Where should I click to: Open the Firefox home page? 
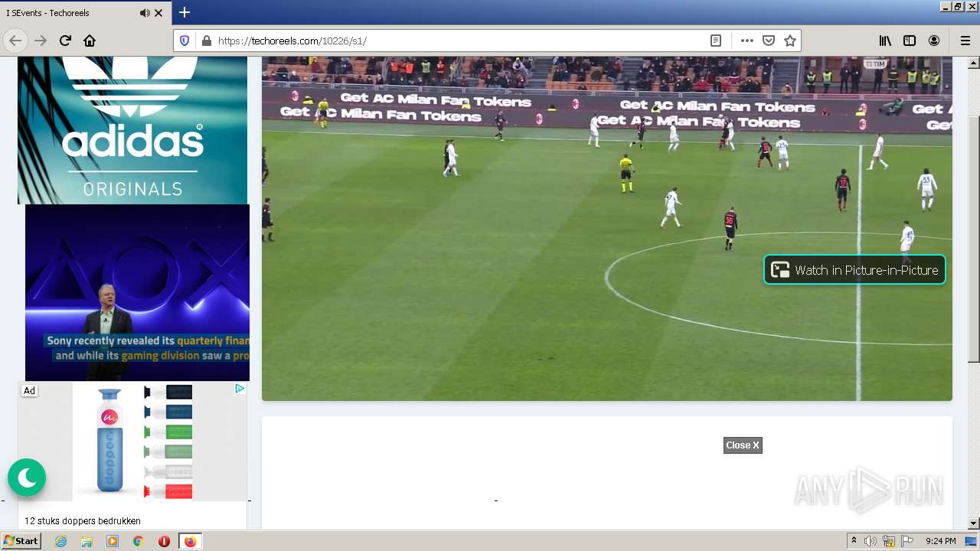(90, 41)
